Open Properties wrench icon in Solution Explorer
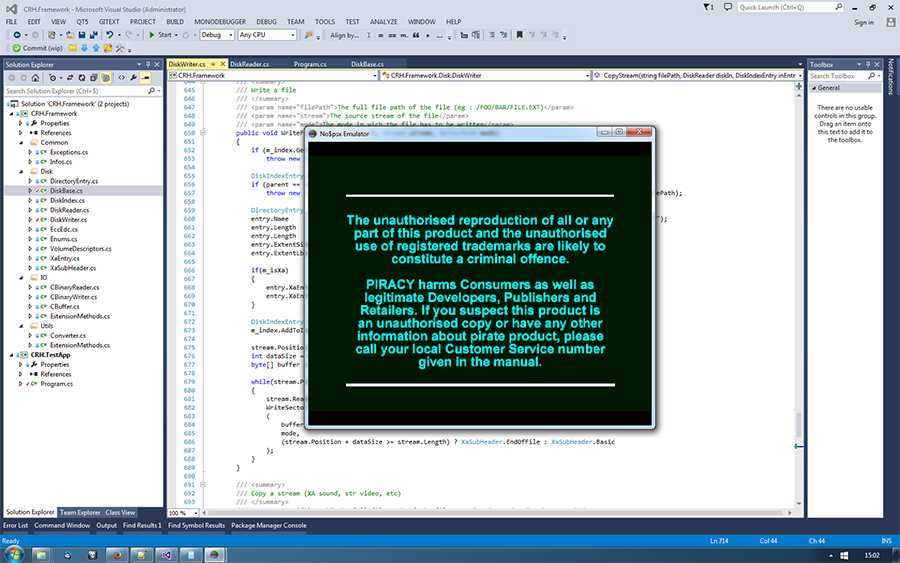This screenshot has width=900, height=563. tap(134, 77)
